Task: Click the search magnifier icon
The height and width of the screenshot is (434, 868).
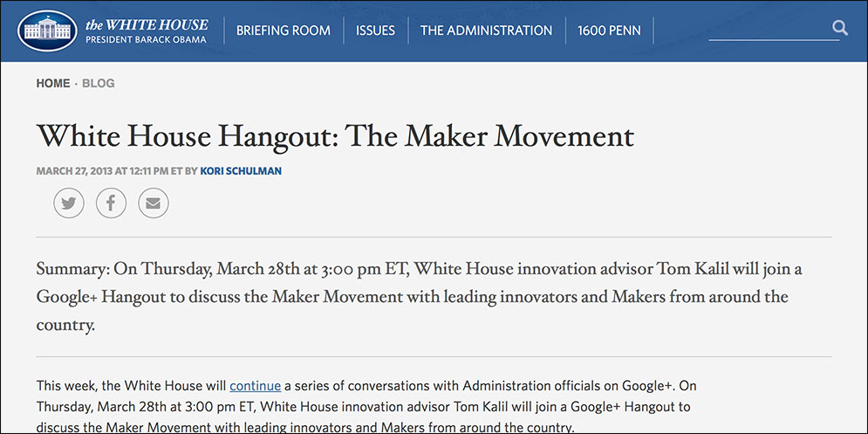Action: click(x=839, y=28)
